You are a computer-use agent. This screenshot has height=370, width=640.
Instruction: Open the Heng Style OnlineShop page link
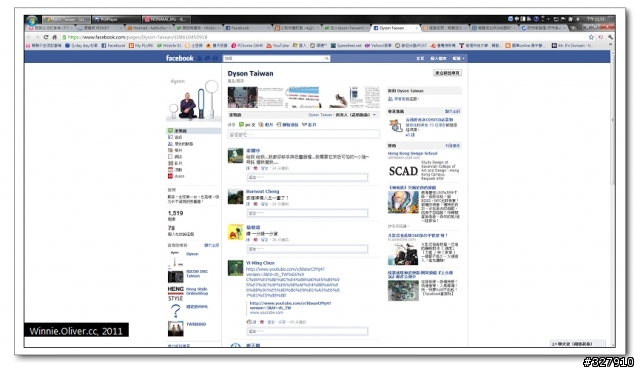[197, 291]
